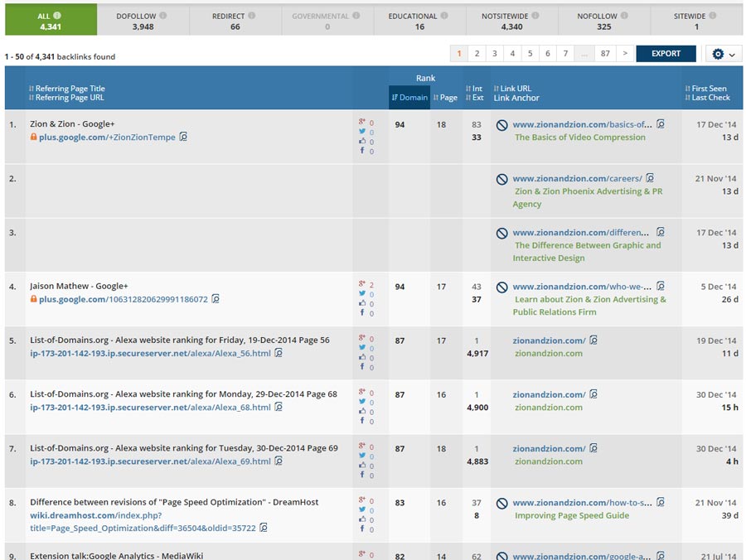
Task: Preview Alexa_56.html referring page magnifier icon
Action: click(279, 353)
